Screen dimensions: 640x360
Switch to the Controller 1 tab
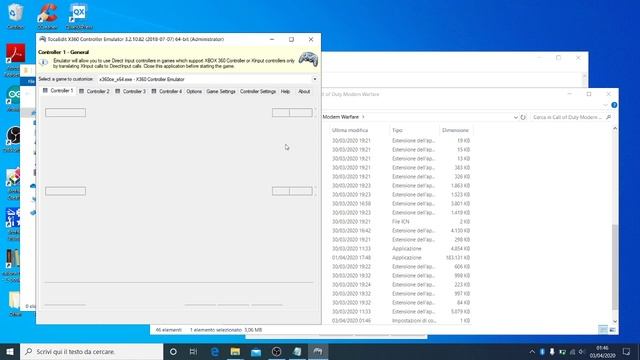coord(58,91)
